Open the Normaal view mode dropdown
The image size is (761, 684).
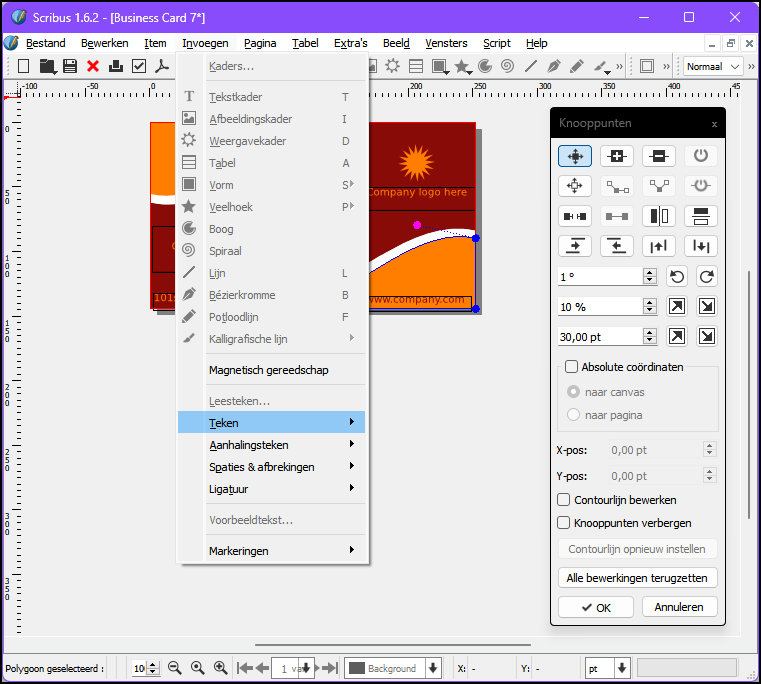713,66
